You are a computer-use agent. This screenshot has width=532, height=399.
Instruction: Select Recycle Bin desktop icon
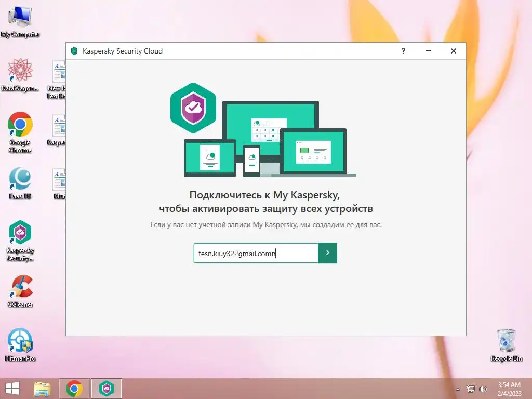(506, 345)
